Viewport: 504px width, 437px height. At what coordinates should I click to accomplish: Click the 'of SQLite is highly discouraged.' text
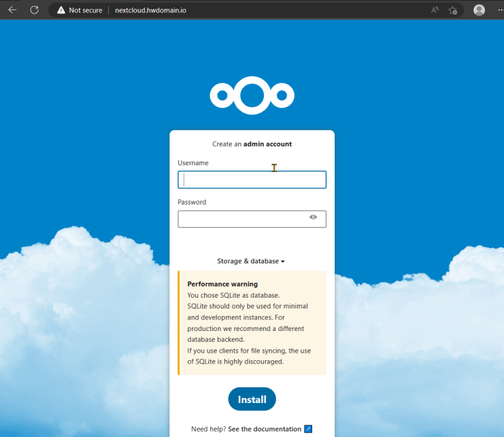coord(235,362)
